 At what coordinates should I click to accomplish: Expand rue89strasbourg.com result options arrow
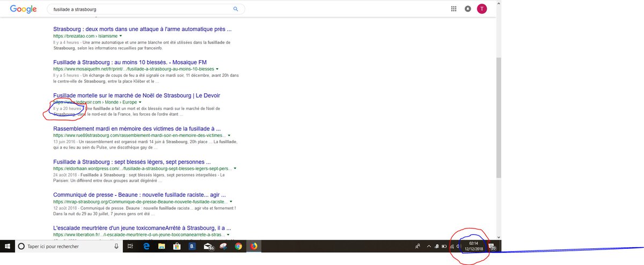229,136
